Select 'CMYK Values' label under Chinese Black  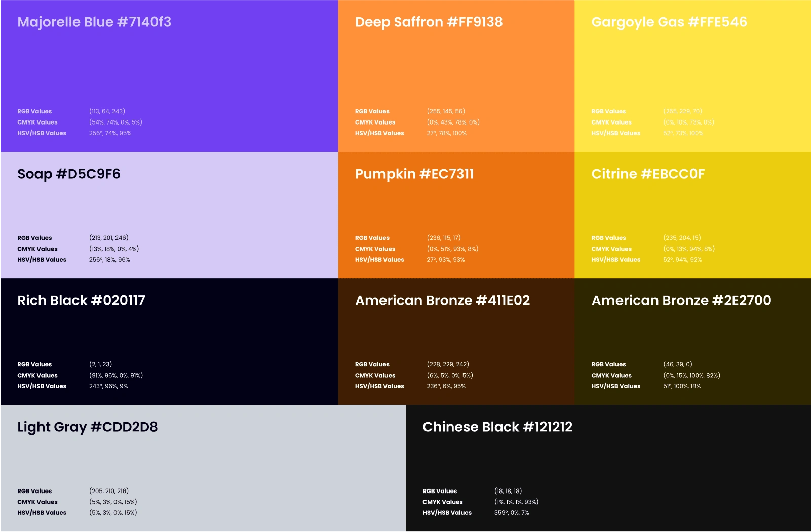(x=443, y=502)
